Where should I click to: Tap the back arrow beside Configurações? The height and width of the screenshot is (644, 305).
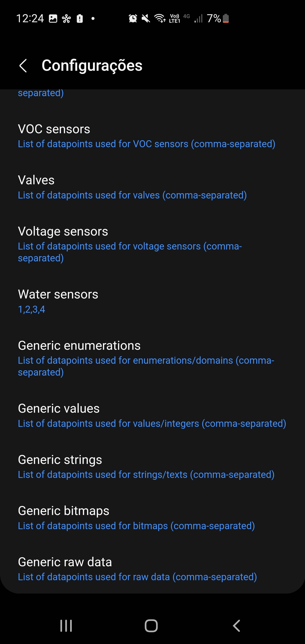click(x=23, y=66)
